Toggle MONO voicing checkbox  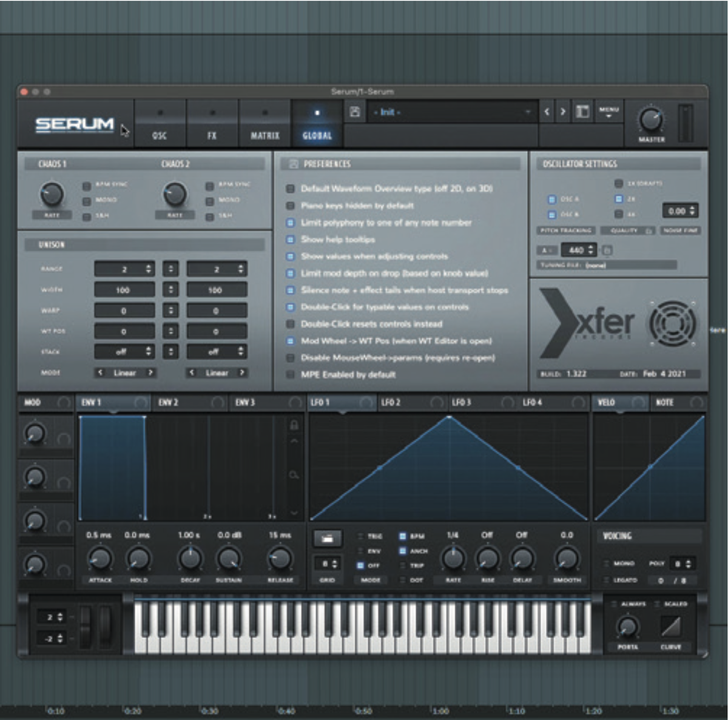607,564
